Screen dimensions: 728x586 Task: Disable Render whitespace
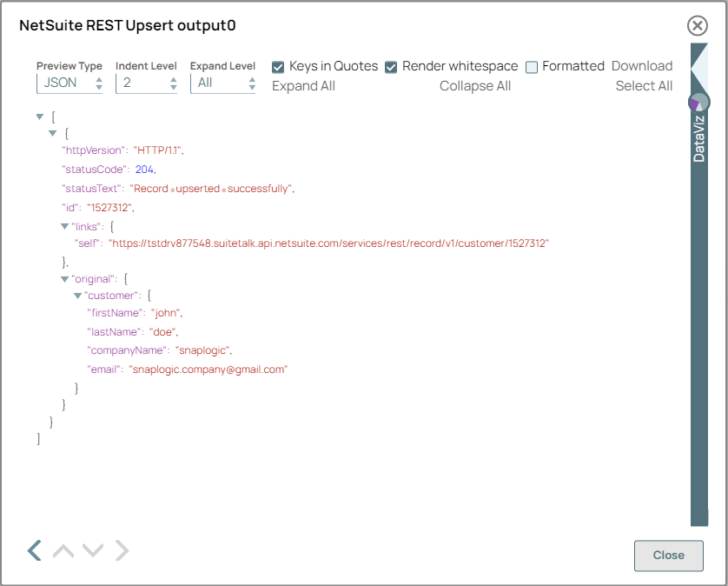click(391, 66)
